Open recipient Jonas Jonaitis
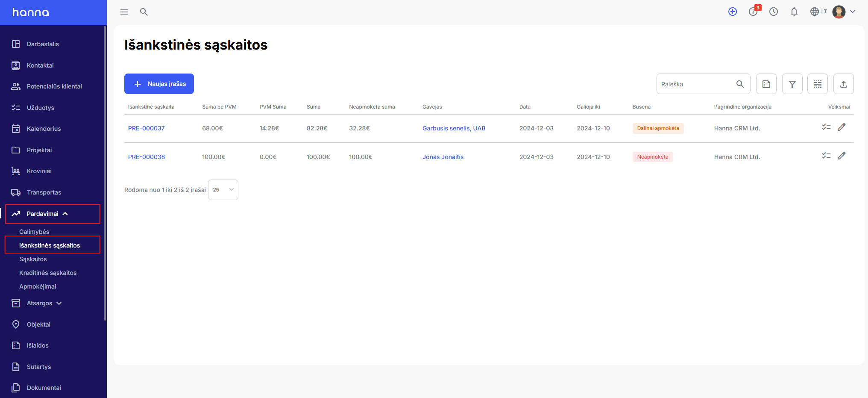 (x=443, y=157)
